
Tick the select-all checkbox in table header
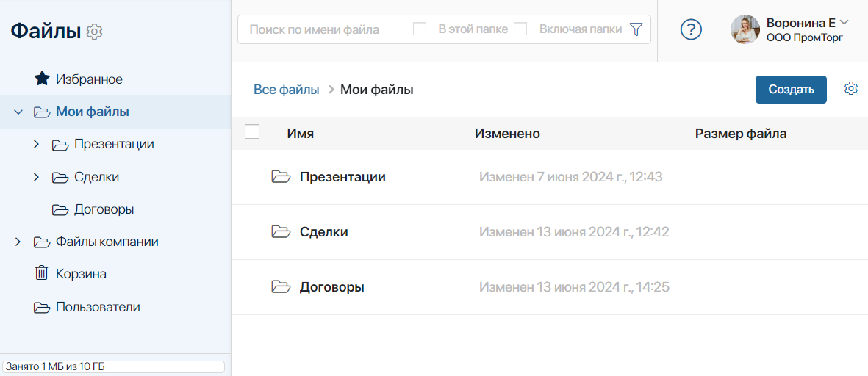(252, 131)
